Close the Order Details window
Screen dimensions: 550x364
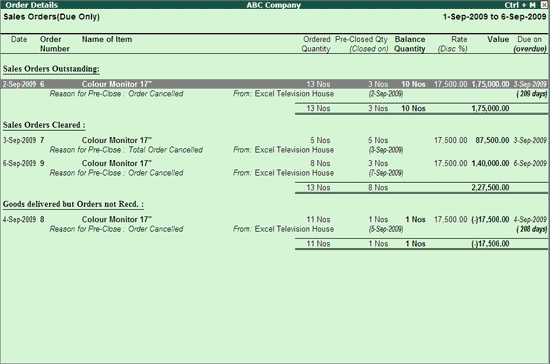click(x=544, y=5)
